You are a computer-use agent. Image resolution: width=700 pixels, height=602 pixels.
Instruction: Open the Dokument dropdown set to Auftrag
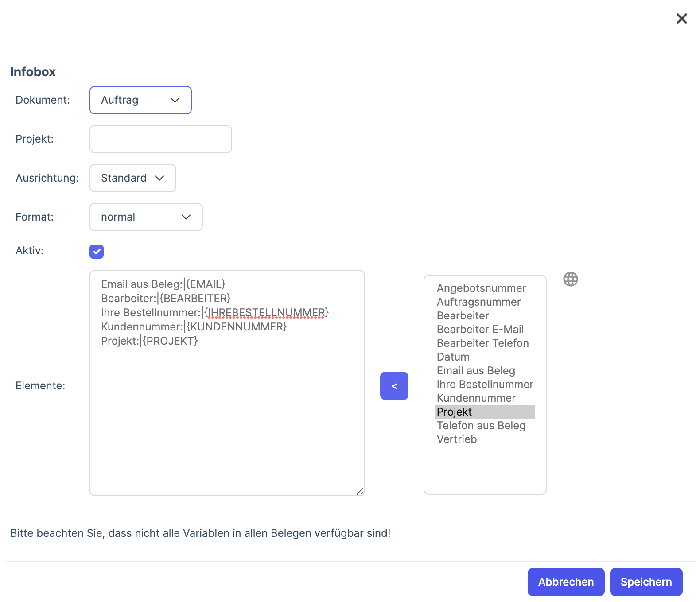(140, 100)
